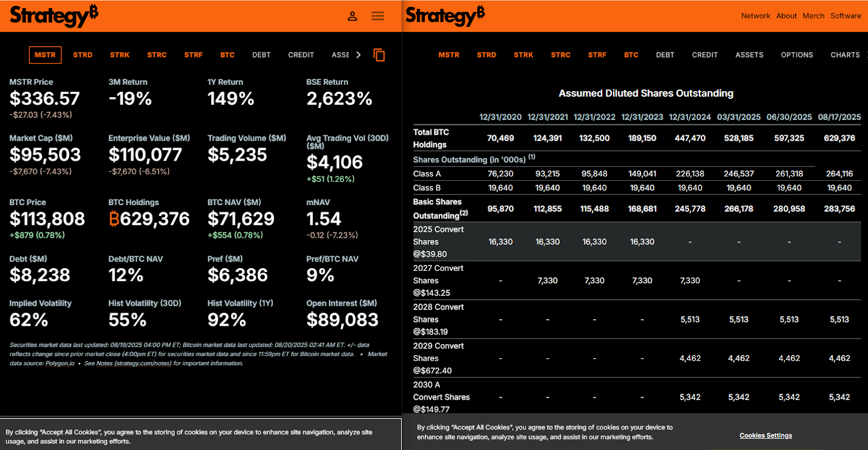
Task: Click the Market Cap value $95,503
Action: click(45, 155)
